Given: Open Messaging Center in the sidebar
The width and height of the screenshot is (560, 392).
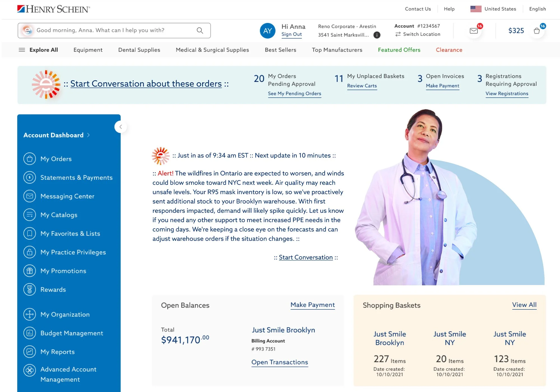Looking at the screenshot, I should point(67,196).
